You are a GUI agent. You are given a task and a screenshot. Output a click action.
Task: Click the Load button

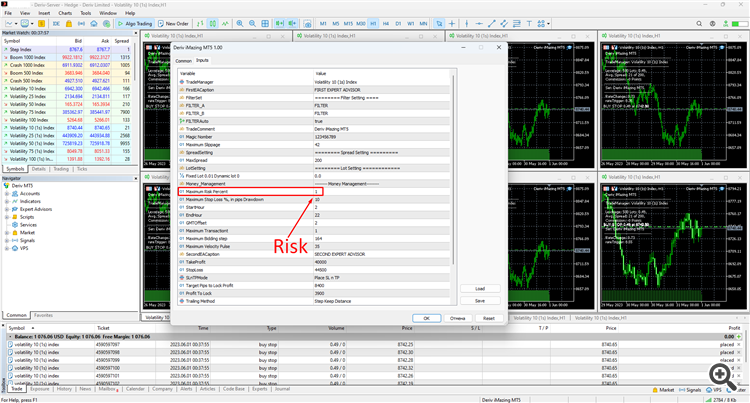[x=480, y=289]
